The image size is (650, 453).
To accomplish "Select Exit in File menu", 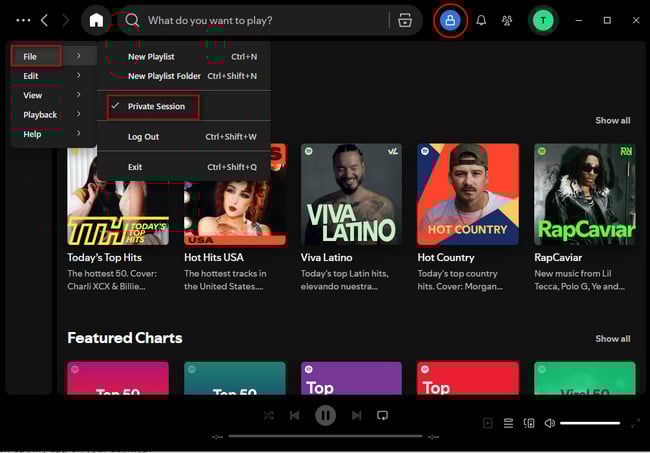I will [184, 167].
